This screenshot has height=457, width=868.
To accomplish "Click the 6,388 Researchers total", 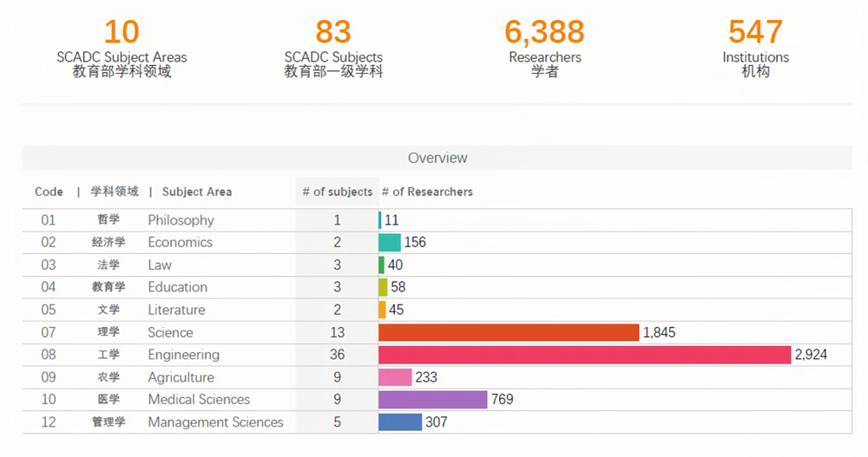I will [x=544, y=33].
